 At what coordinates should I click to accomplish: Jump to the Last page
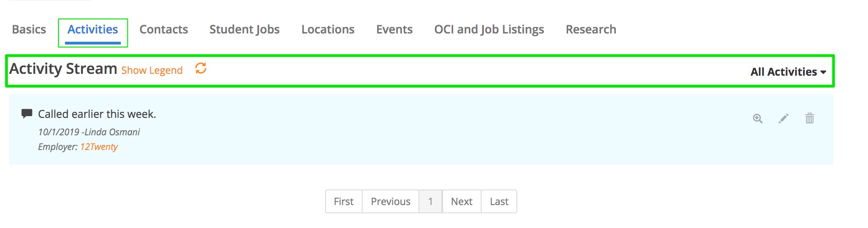(x=499, y=201)
